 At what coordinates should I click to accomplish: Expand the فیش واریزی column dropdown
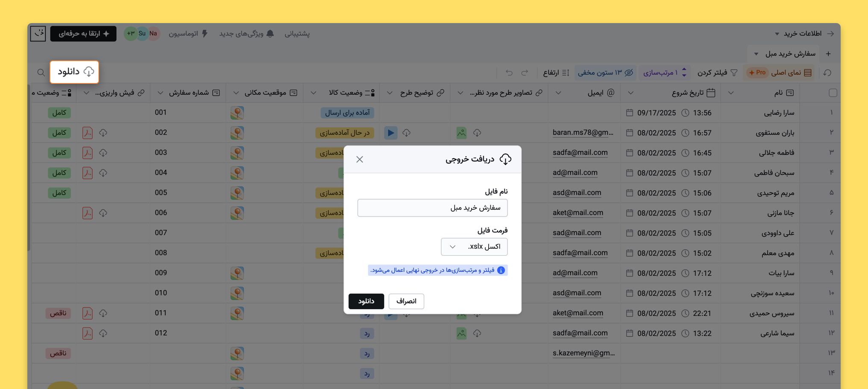pos(86,93)
